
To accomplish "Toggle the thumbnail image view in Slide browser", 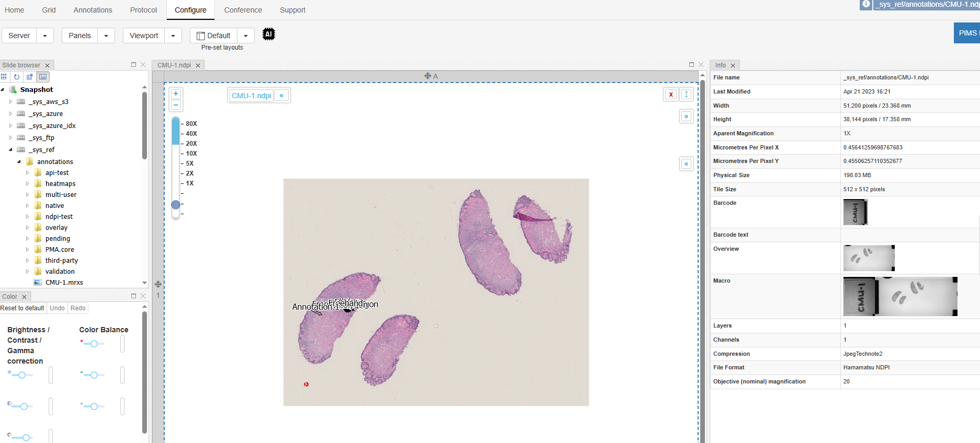I will pos(43,77).
